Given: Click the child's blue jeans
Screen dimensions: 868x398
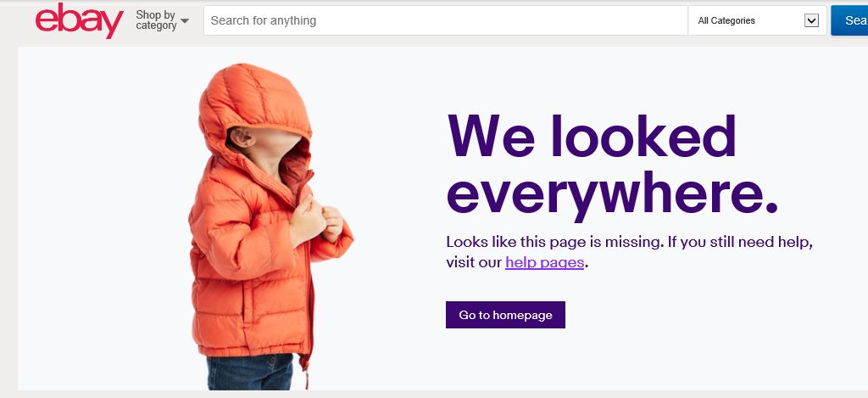Looking at the screenshot, I should coord(248,372).
